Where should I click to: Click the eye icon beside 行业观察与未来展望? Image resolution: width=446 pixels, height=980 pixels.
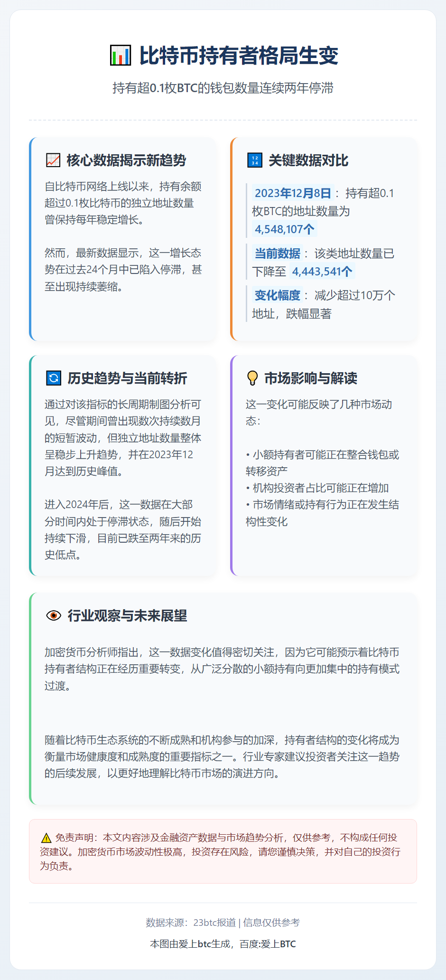(x=54, y=616)
